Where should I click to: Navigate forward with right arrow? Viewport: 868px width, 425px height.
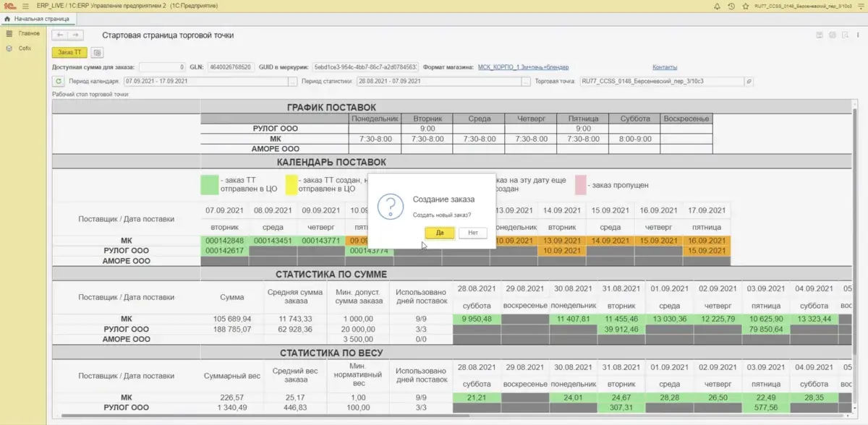click(x=76, y=35)
